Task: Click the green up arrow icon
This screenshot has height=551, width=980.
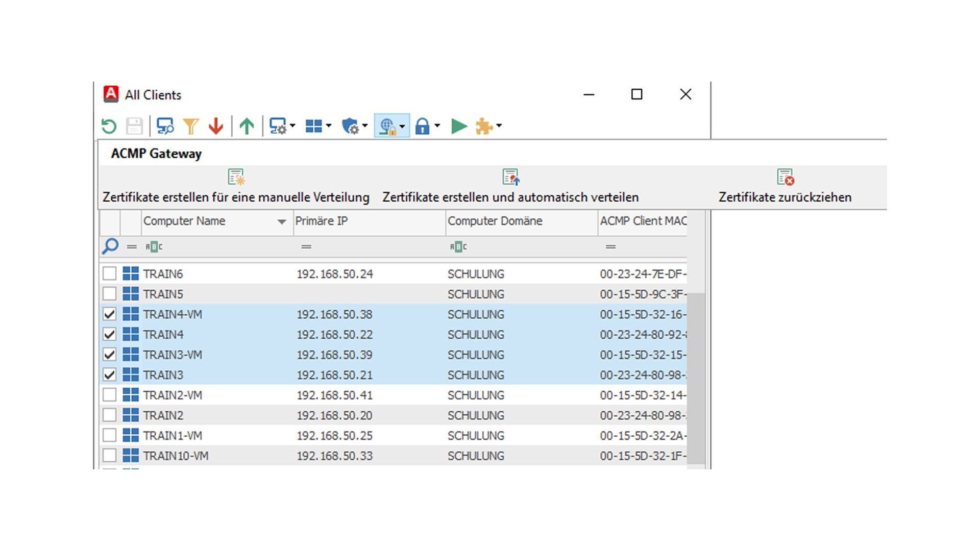Action: point(247,126)
